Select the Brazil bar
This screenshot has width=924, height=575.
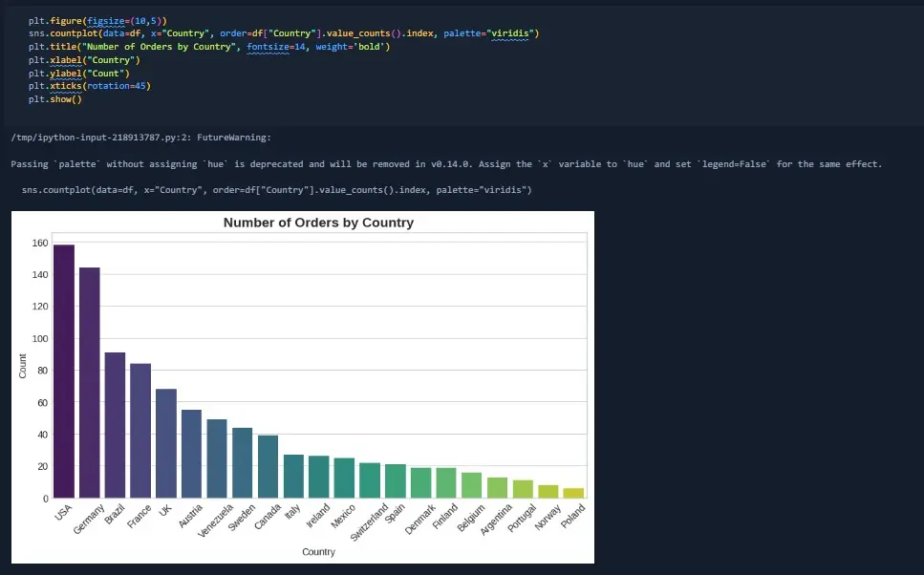tap(115, 425)
